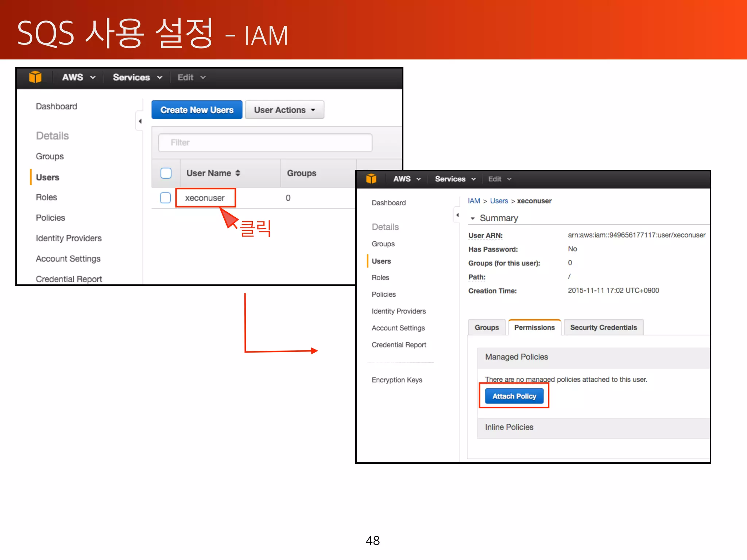Screen dimensions: 747x560
Task: Select the header select-all checkbox
Action: pyautogui.click(x=166, y=173)
